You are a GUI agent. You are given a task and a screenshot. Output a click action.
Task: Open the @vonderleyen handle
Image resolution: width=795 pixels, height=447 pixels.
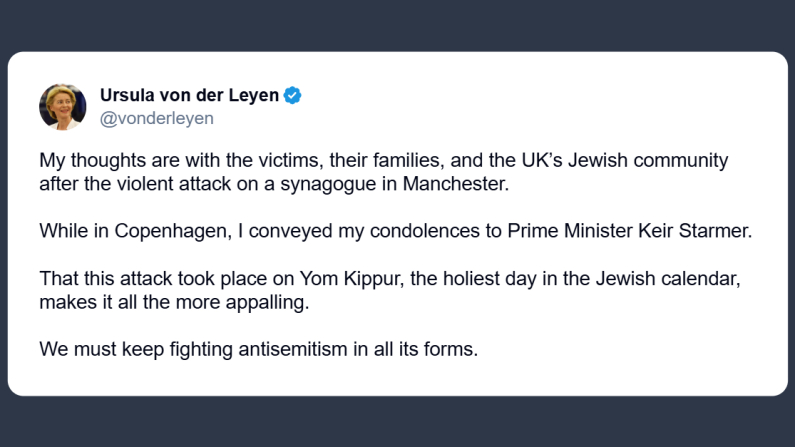tap(156, 119)
